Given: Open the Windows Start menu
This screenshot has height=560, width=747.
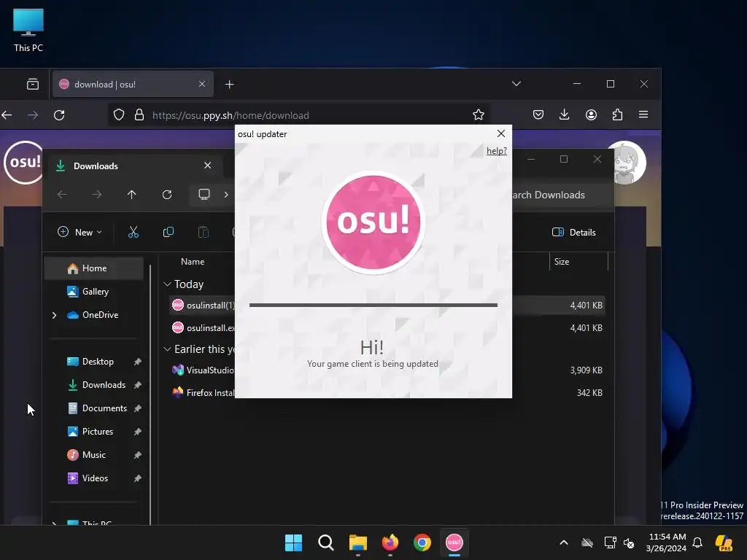Looking at the screenshot, I should point(293,542).
